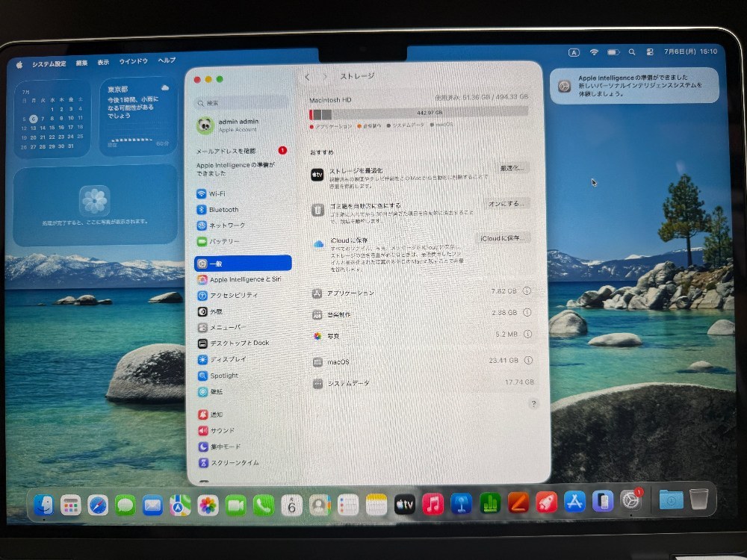Click the Wi-Fi status icon in menu bar

594,52
